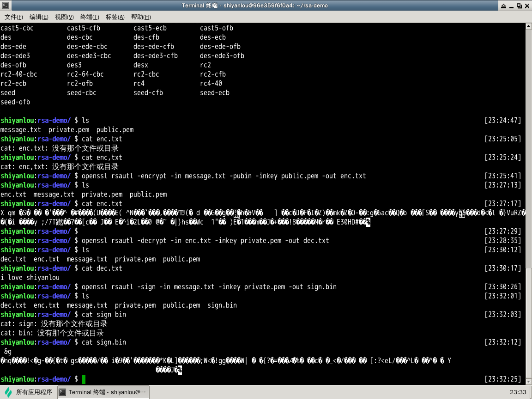Click the openssl rsautl -encrypt command line

pos(224,176)
